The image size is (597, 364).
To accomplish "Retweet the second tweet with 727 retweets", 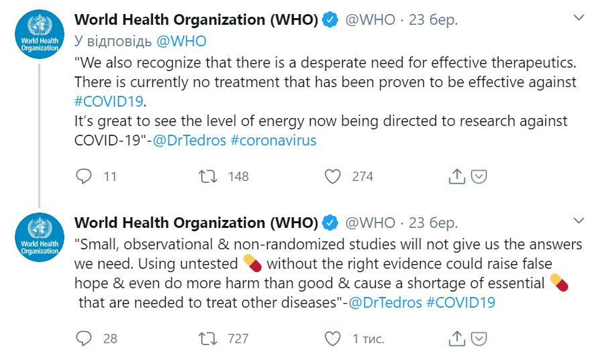I will pos(208,339).
